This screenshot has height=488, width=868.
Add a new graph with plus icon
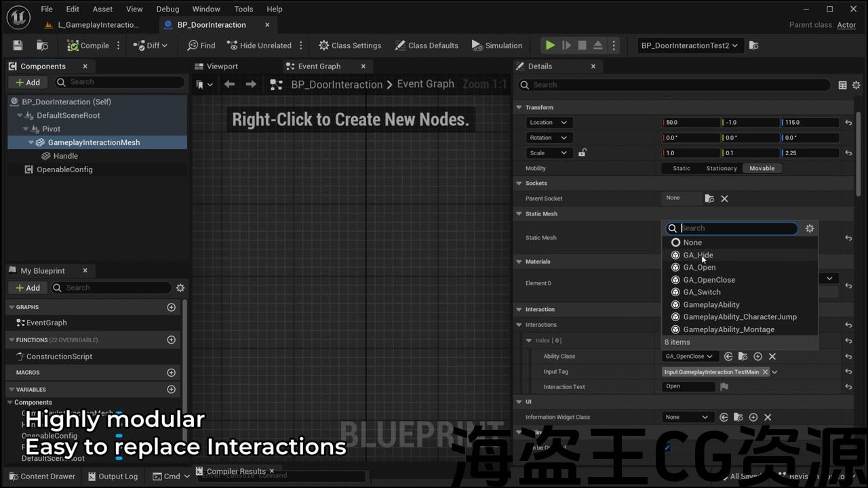coord(171,307)
